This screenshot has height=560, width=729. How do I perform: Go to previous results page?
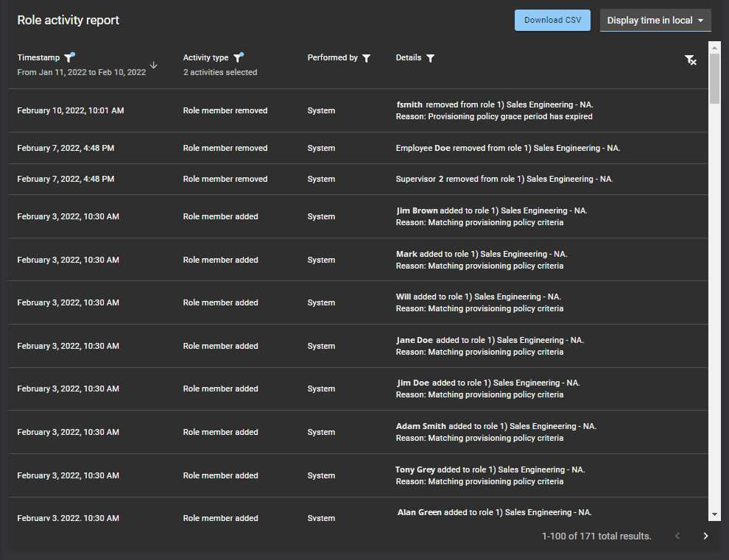tap(677, 536)
